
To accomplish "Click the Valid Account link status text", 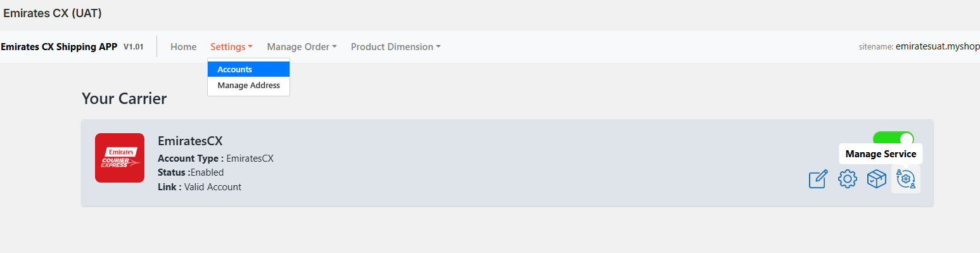I will point(213,187).
